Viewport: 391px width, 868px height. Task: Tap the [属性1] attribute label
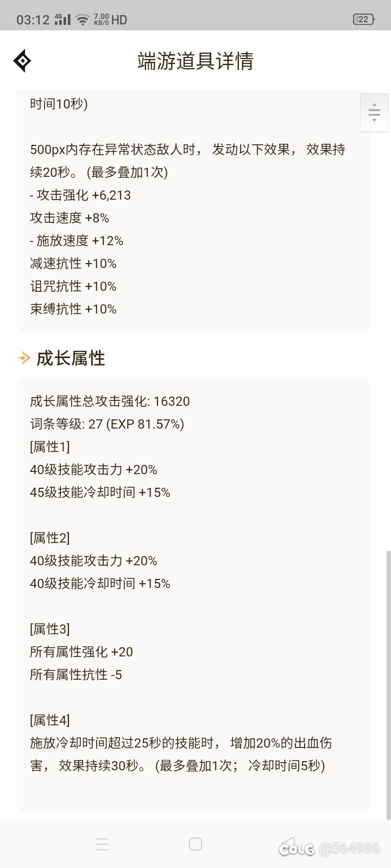pos(50,447)
